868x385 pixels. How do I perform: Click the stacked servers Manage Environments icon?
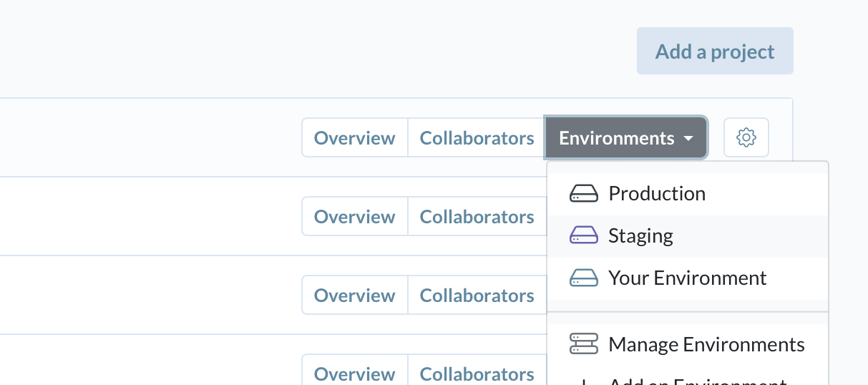pyautogui.click(x=583, y=344)
